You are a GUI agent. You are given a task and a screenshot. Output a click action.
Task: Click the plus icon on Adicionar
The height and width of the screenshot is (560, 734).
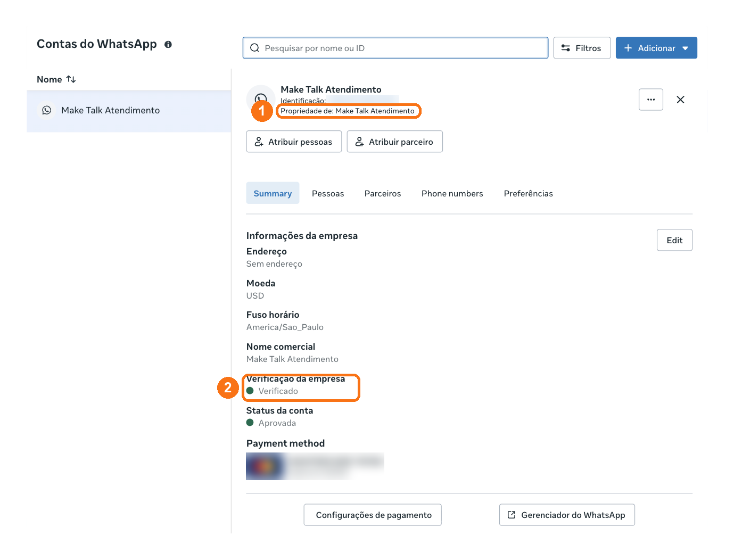tap(628, 48)
